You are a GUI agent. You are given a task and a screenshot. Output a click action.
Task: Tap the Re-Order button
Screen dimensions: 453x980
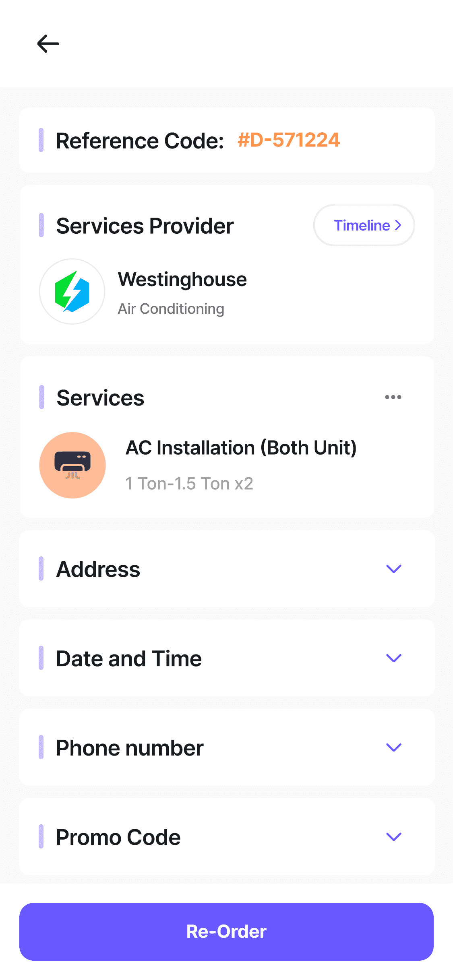pyautogui.click(x=226, y=932)
